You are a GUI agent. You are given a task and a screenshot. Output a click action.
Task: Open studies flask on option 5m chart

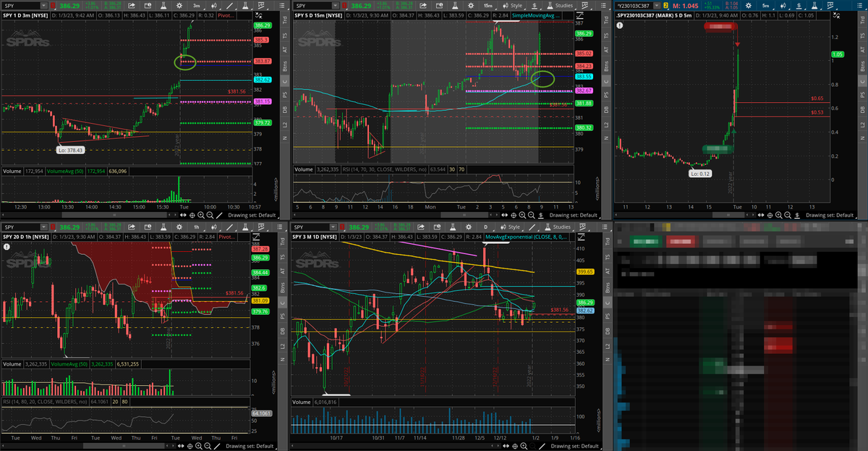point(814,5)
